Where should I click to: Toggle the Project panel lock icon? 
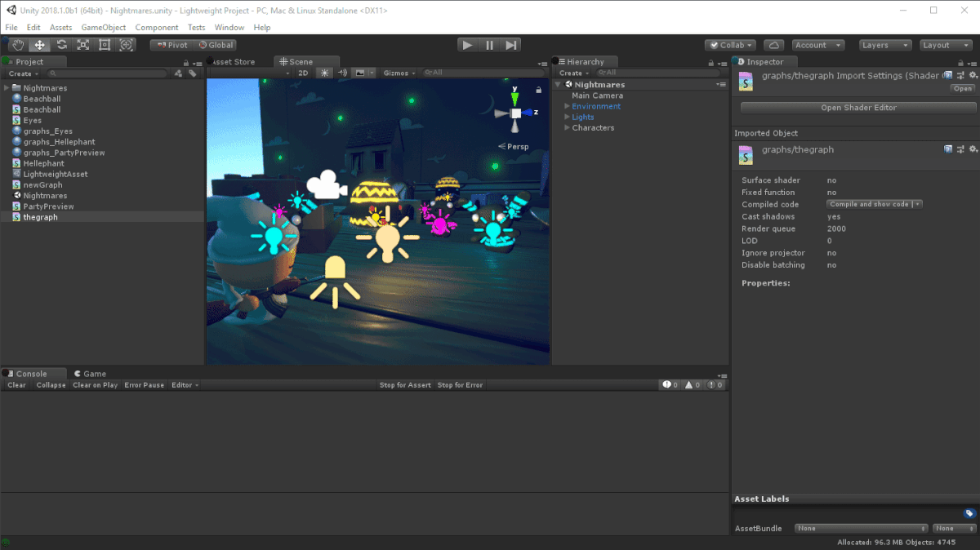[x=186, y=63]
